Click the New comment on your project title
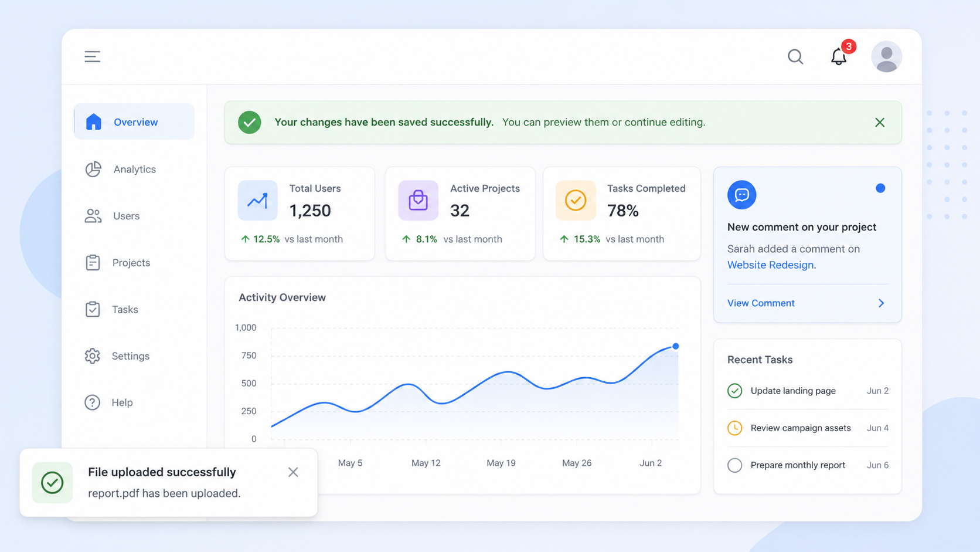 point(802,227)
